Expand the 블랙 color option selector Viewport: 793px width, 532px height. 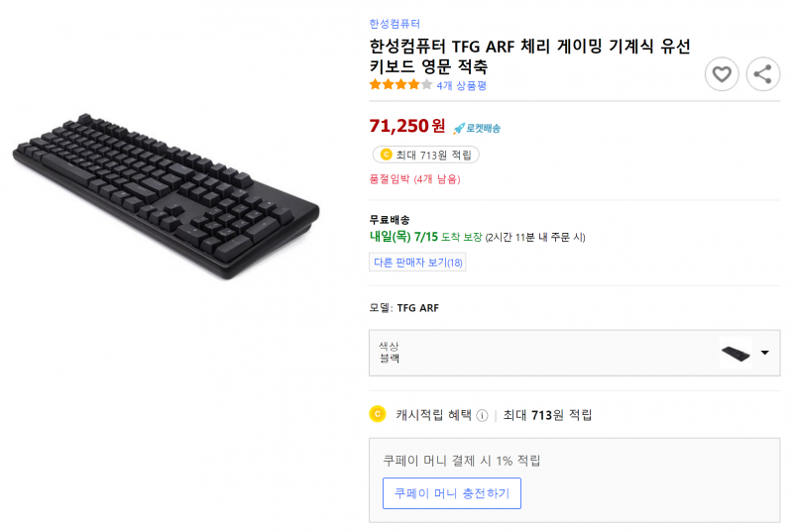click(x=575, y=353)
